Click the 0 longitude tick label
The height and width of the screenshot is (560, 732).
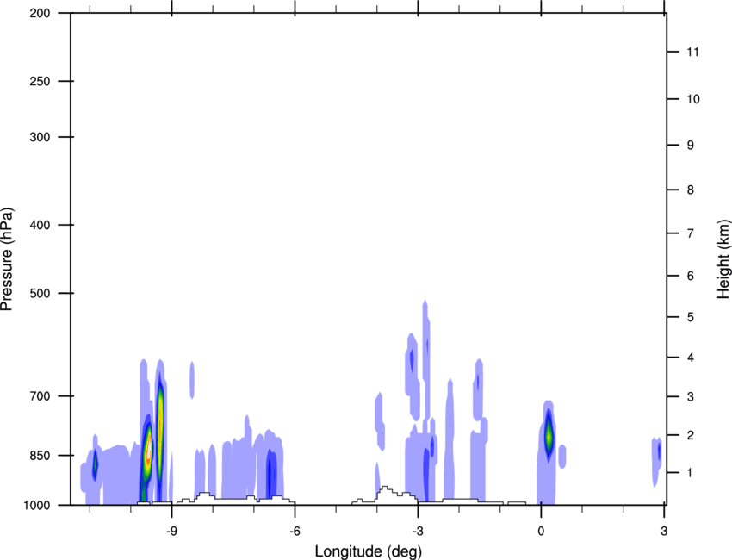[x=541, y=531]
